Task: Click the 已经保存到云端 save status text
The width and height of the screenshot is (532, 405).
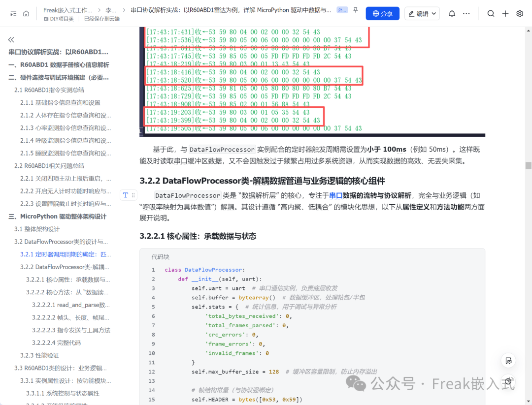Action: pyautogui.click(x=102, y=19)
